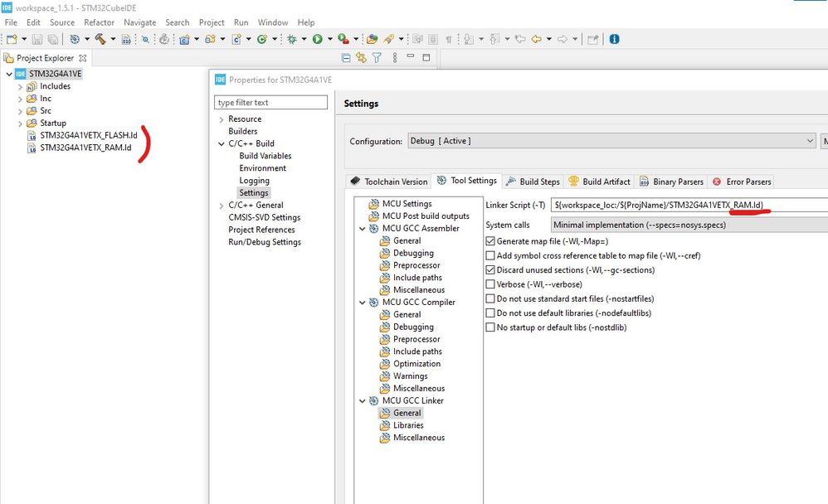Select Optimization under MCU GCC Compiler
The width and height of the screenshot is (828, 504).
click(x=416, y=364)
